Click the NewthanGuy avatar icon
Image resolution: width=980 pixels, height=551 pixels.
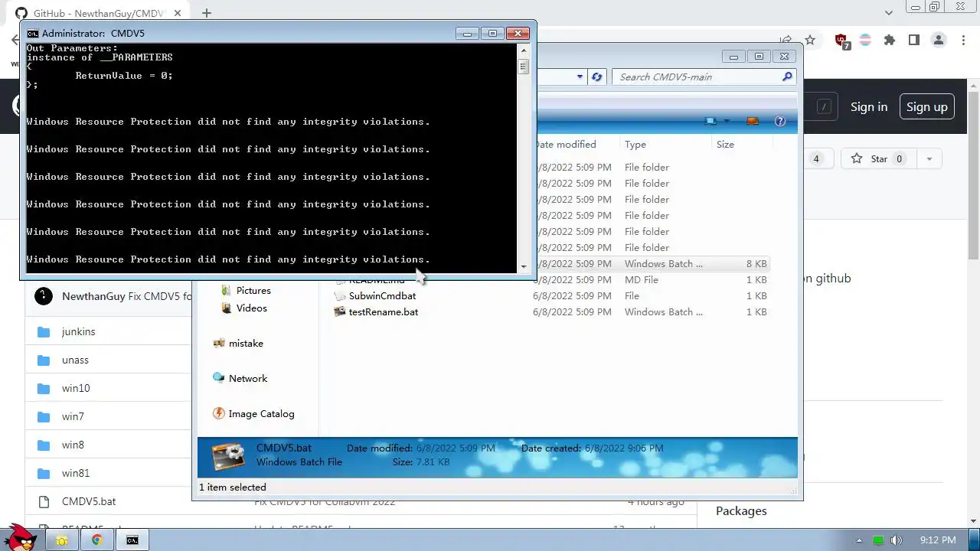[44, 296]
